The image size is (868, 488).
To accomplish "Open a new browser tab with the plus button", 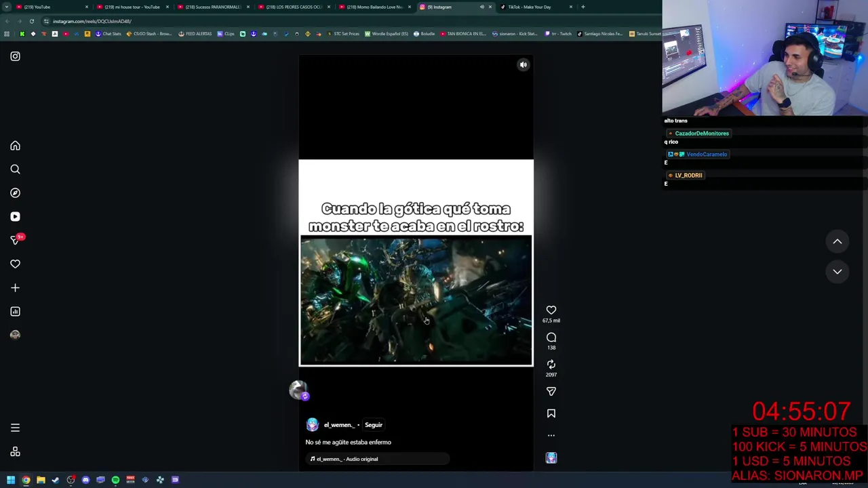I will (x=583, y=7).
